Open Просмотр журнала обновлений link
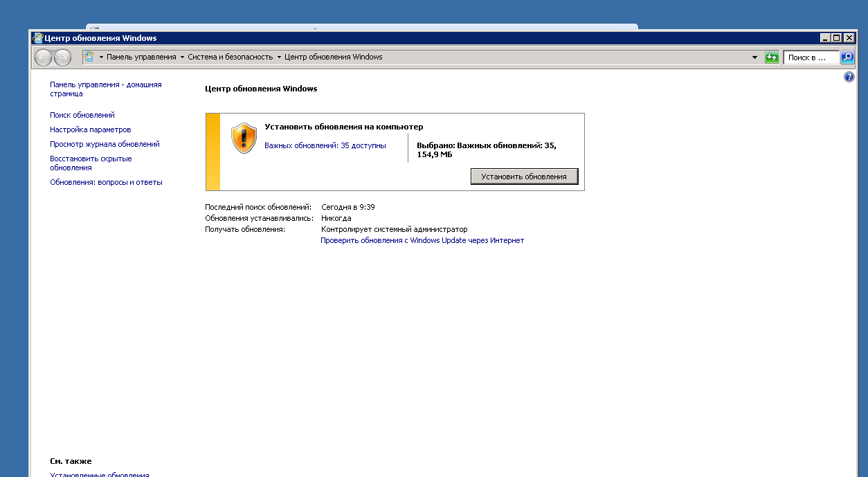This screenshot has height=477, width=868. 105,144
